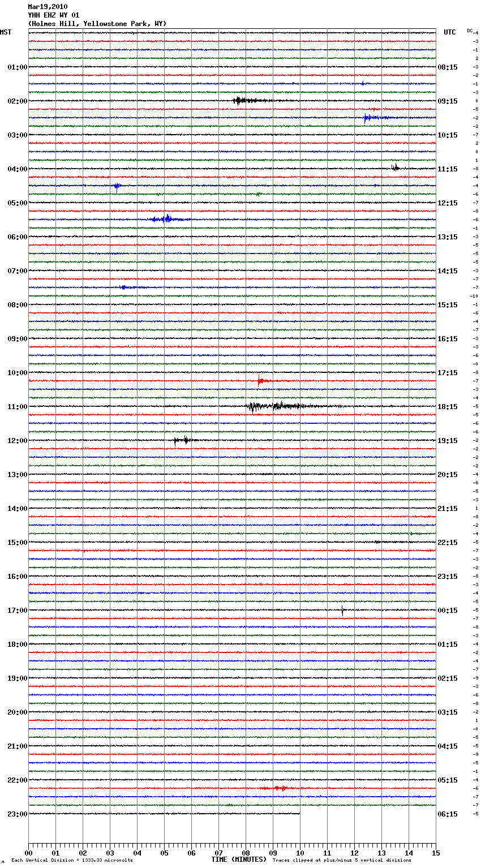Select the 23:00 MST time label

(18, 814)
